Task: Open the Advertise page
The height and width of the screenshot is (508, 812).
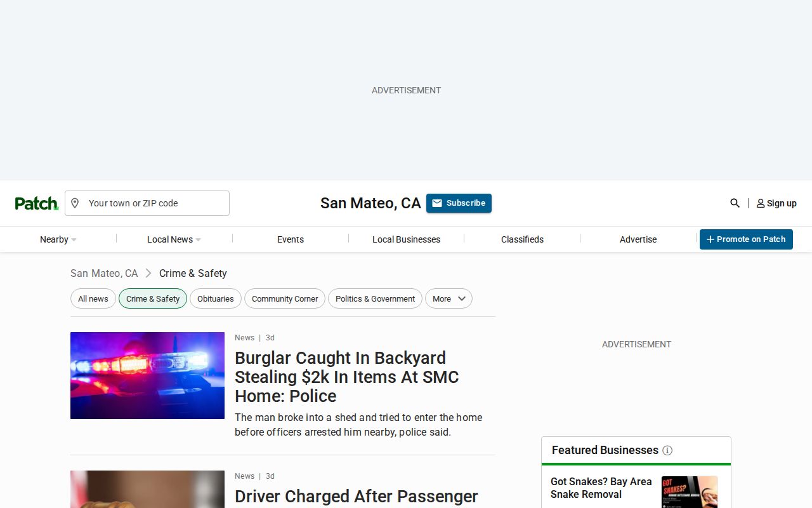Action: (638, 239)
